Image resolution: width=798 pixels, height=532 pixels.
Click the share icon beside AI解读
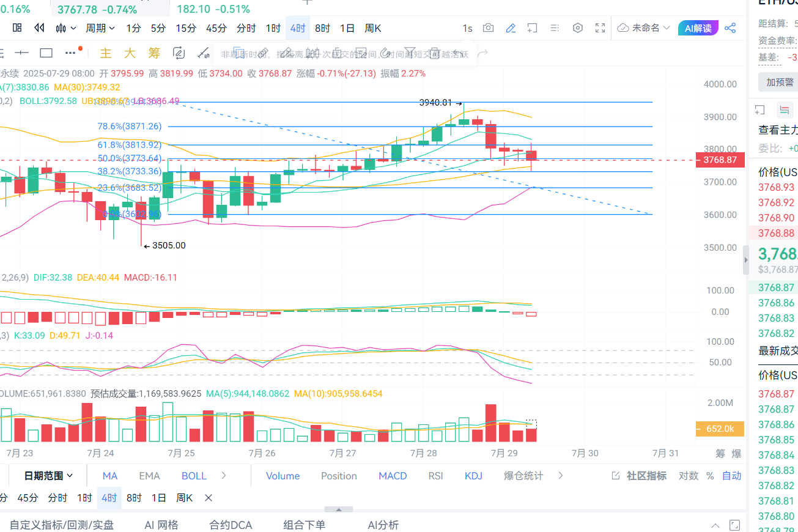click(x=730, y=28)
